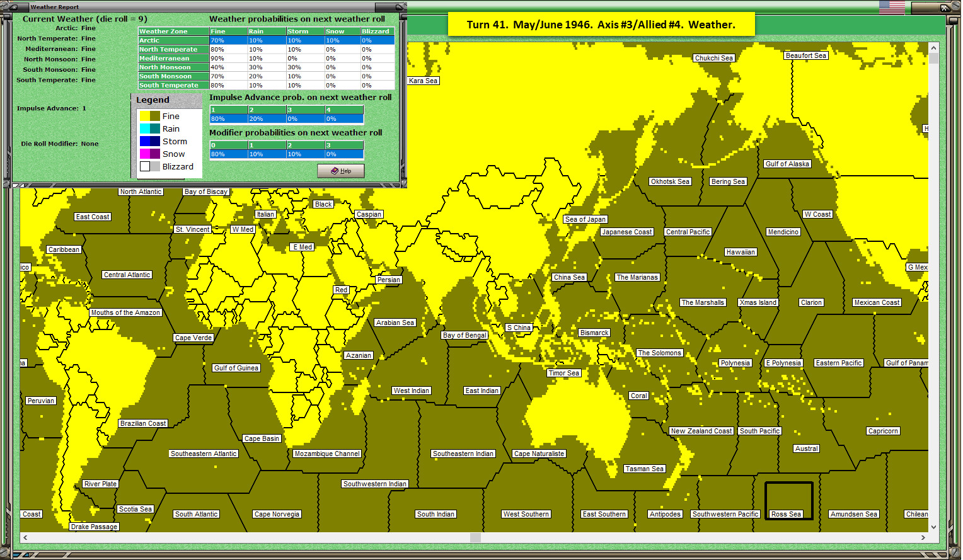Image resolution: width=963 pixels, height=560 pixels.
Task: Select the highlighted Ross Sea area
Action: pyautogui.click(x=788, y=501)
